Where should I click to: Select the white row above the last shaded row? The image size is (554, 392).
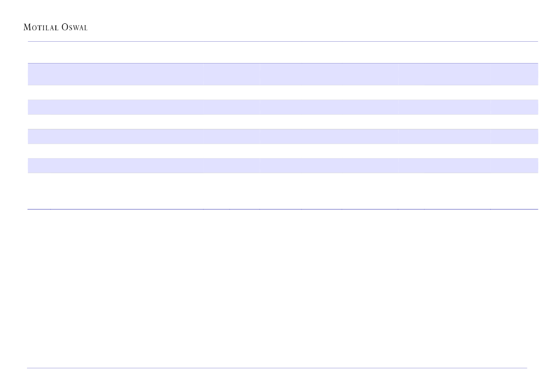click(282, 151)
